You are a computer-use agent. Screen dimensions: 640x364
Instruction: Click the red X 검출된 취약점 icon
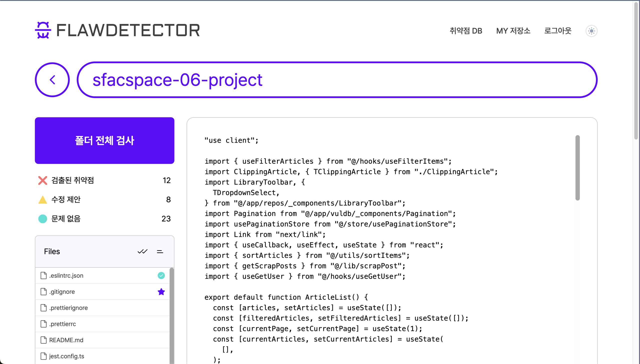tap(43, 180)
